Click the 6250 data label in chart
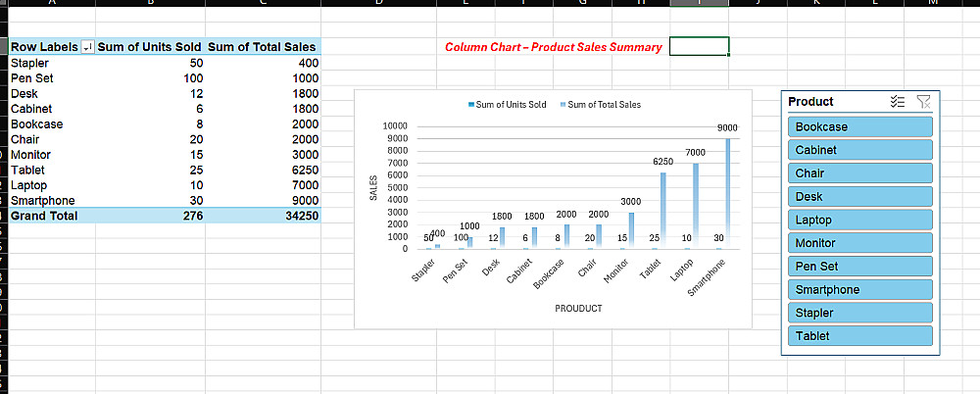980x394 pixels. coord(663,162)
